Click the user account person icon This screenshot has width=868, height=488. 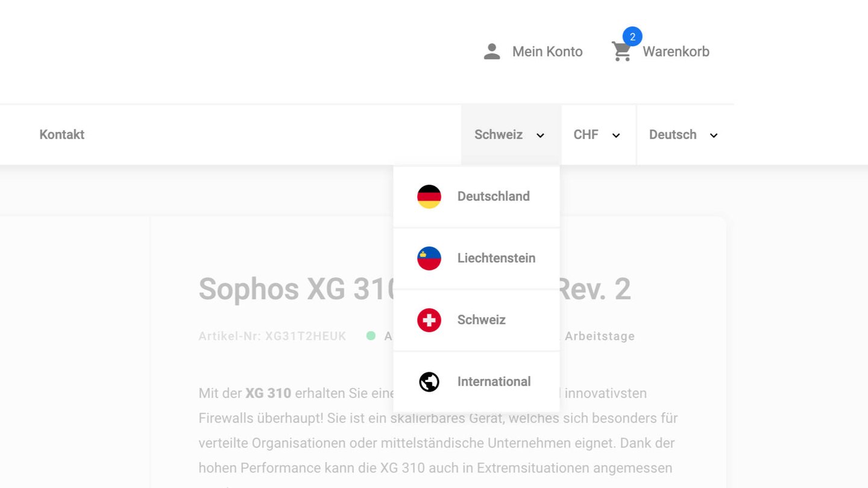coord(492,52)
